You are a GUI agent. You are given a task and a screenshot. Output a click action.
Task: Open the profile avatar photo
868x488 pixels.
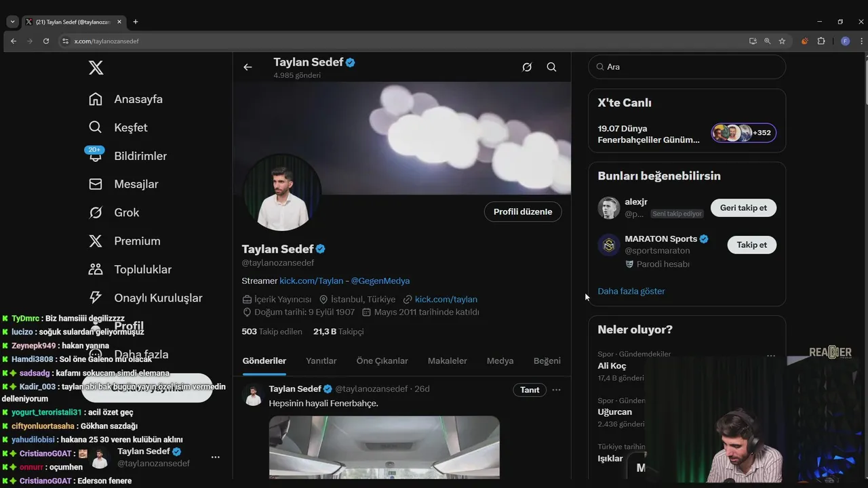[282, 192]
